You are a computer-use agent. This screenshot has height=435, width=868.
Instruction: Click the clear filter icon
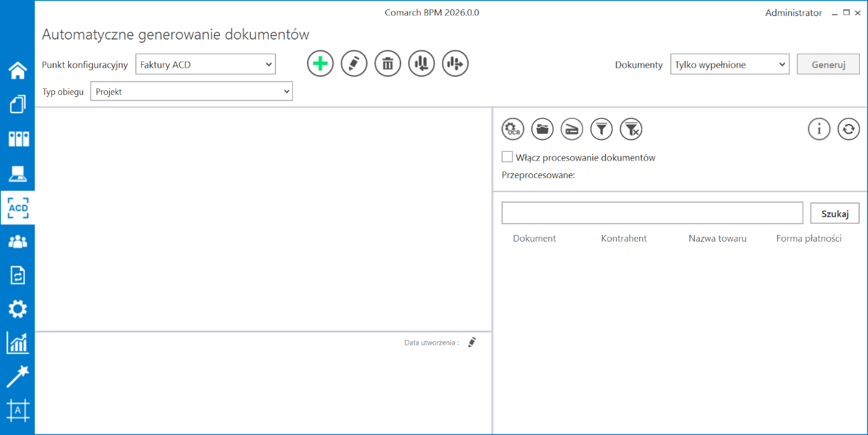pos(631,129)
